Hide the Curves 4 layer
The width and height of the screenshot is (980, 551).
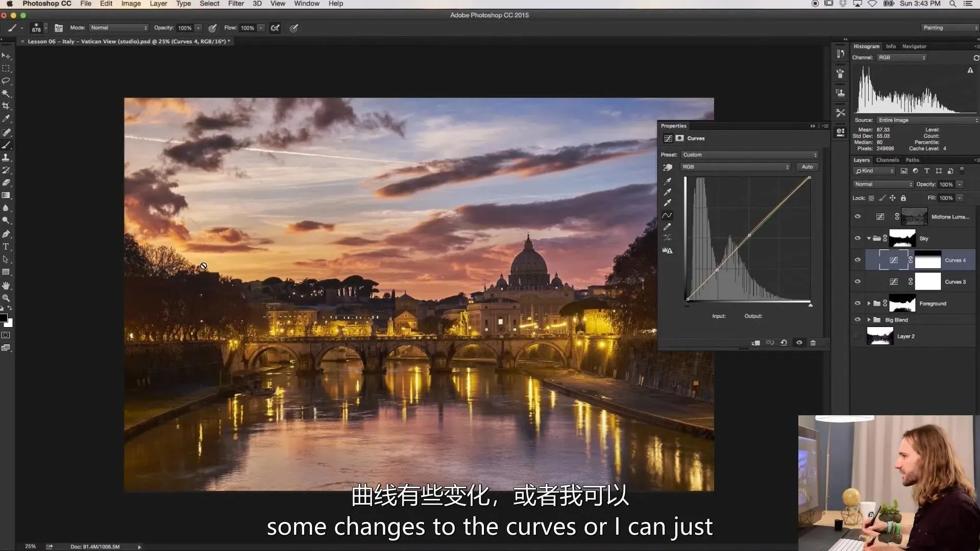(x=857, y=260)
